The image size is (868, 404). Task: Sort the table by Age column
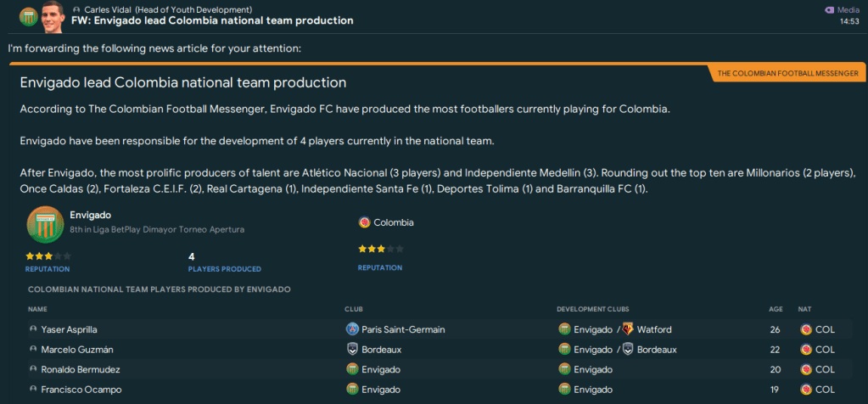774,309
